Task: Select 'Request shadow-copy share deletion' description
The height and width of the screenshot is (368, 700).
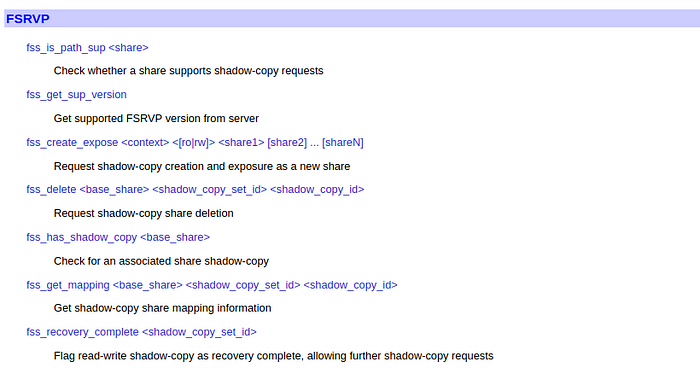Action: pyautogui.click(x=143, y=213)
